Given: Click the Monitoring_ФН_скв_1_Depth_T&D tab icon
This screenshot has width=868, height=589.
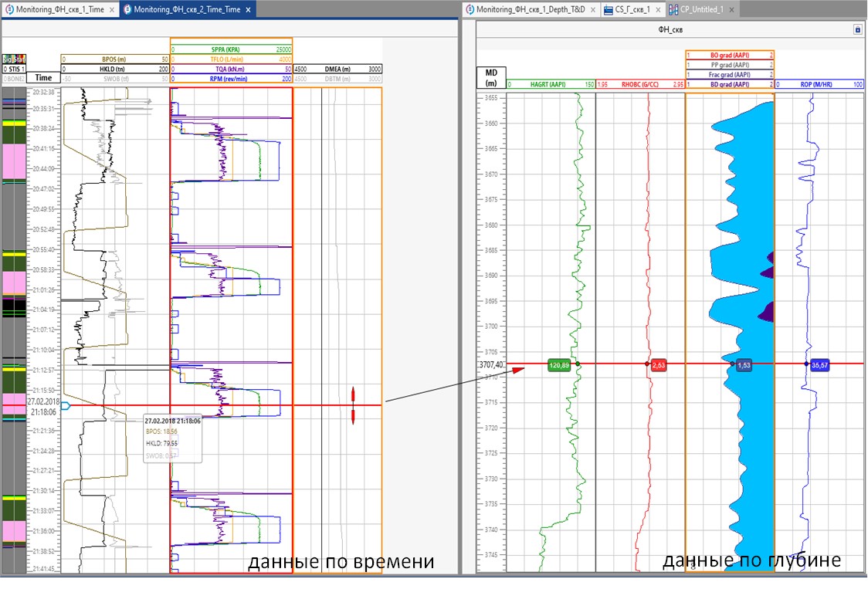Looking at the screenshot, I should pos(470,9).
